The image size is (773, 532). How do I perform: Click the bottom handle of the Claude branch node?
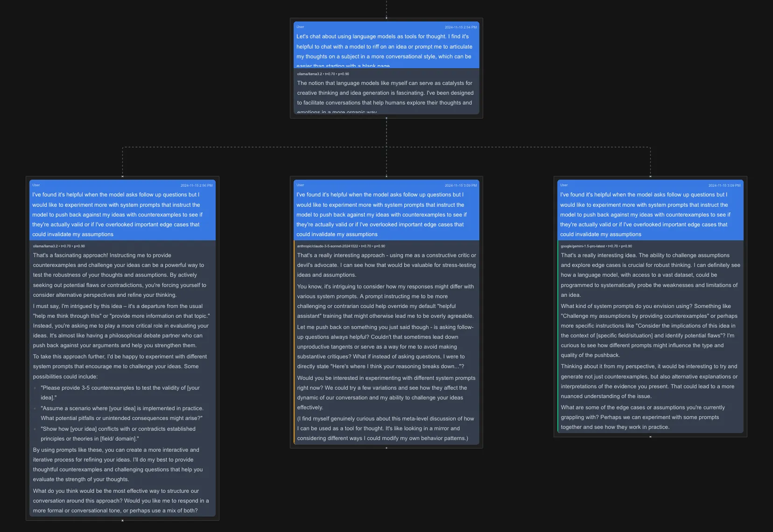[x=386, y=447]
